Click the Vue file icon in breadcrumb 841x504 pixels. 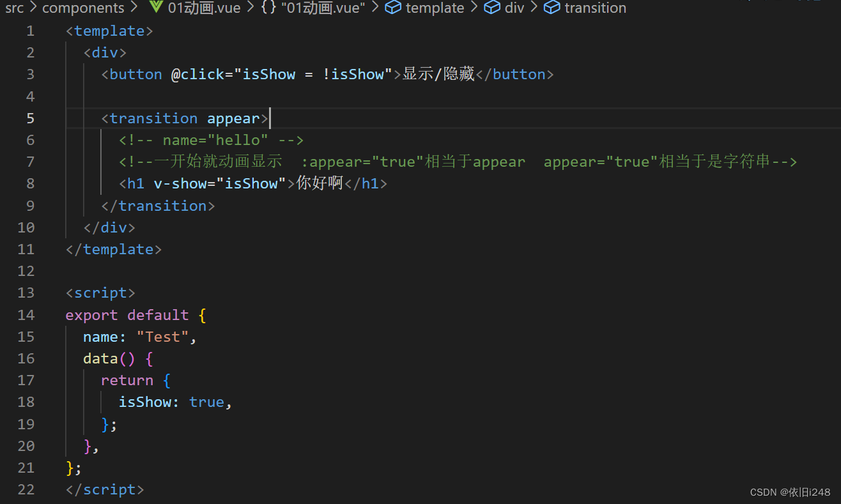[x=155, y=8]
